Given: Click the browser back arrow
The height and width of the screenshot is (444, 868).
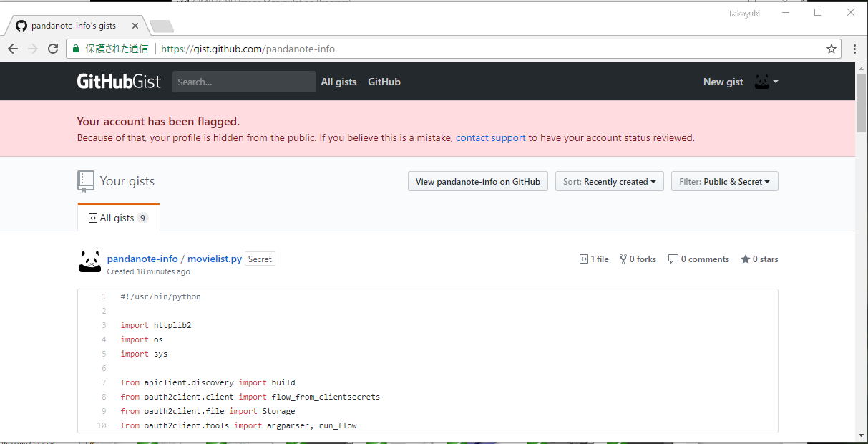Looking at the screenshot, I should [12, 48].
